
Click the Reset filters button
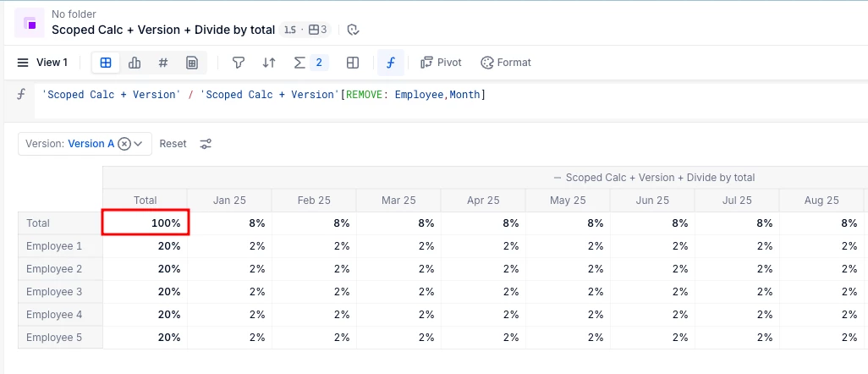point(173,144)
